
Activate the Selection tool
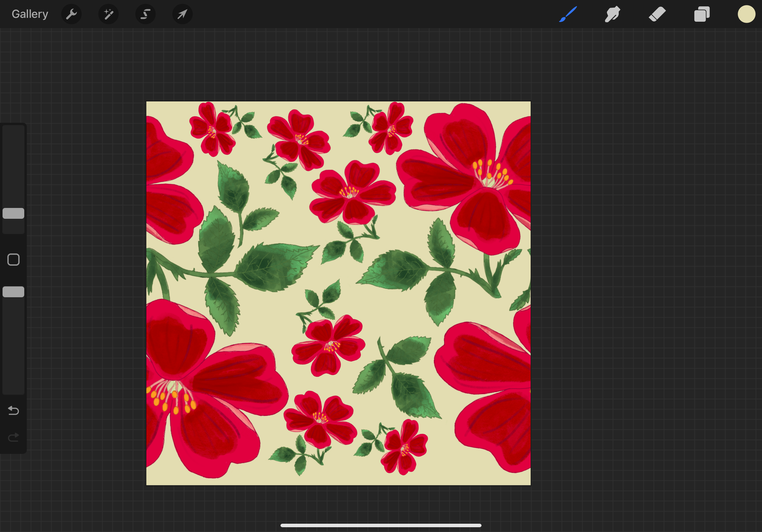146,14
